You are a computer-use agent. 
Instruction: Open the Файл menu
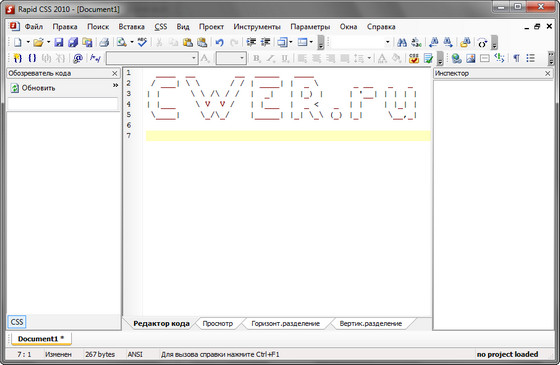34,27
